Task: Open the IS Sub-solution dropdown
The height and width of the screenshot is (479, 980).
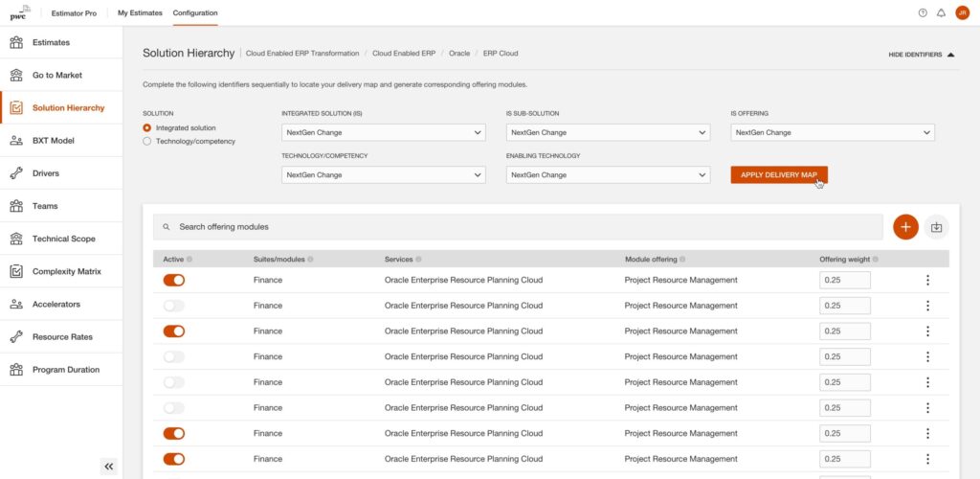Action: [x=608, y=132]
